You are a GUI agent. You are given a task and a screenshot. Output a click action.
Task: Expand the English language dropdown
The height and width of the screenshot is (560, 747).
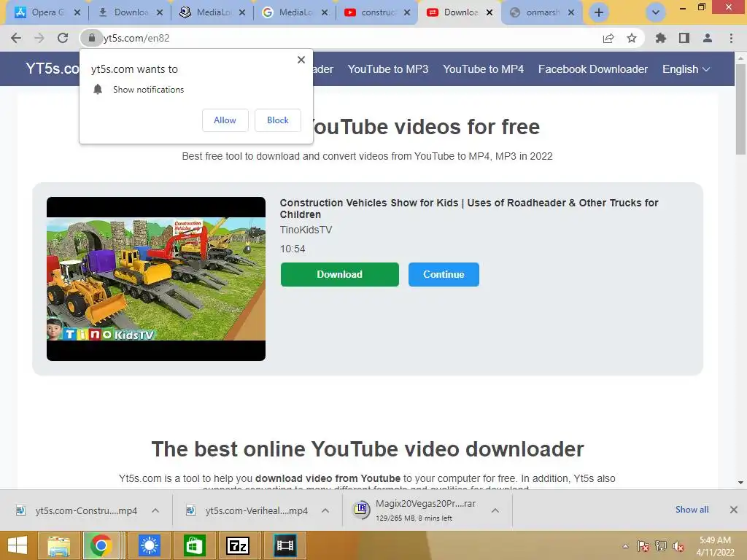[x=686, y=69]
